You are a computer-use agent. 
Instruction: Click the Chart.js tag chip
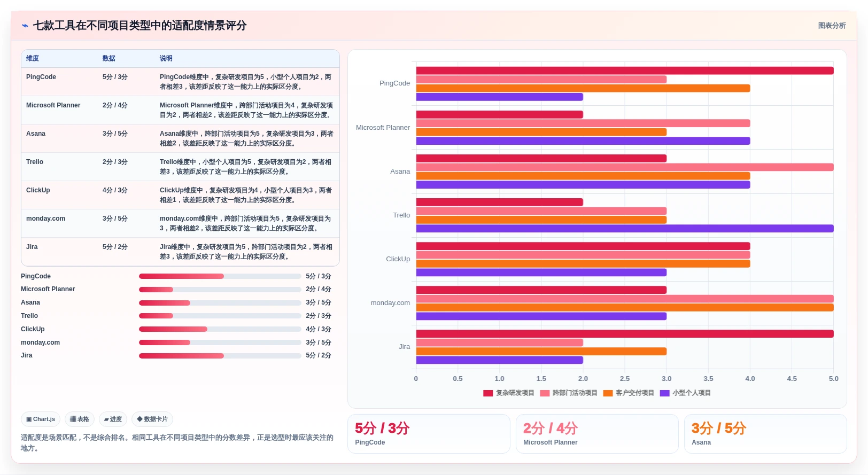click(41, 419)
